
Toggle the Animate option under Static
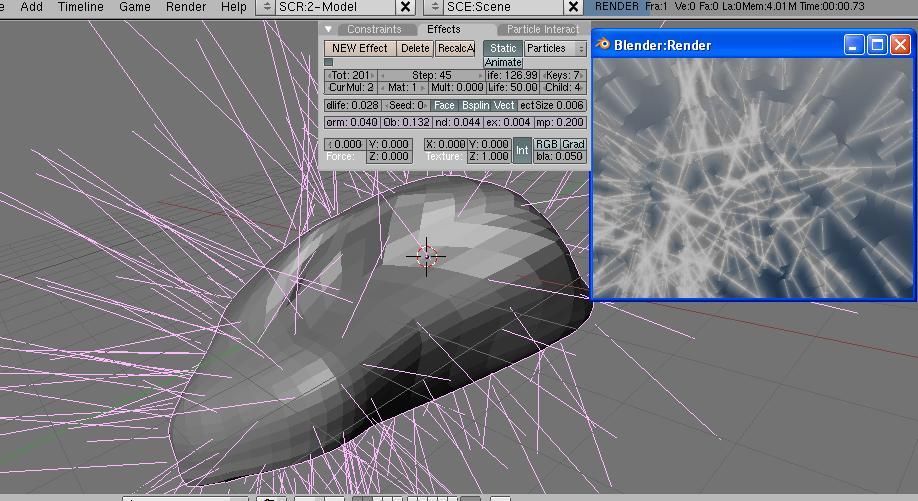click(503, 63)
